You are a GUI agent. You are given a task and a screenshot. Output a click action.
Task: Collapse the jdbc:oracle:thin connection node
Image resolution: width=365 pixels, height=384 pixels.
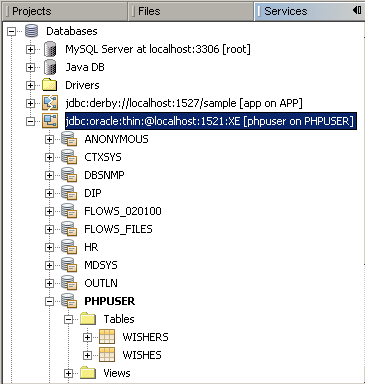coord(30,121)
